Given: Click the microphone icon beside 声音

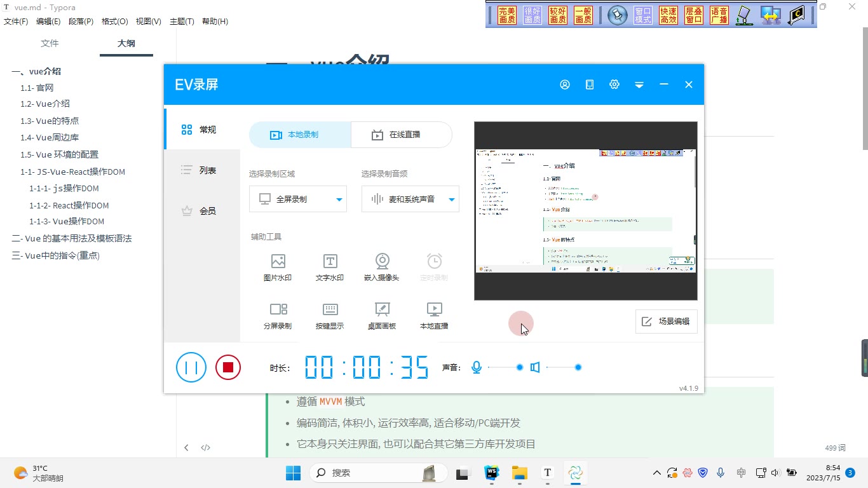Looking at the screenshot, I should click(477, 367).
